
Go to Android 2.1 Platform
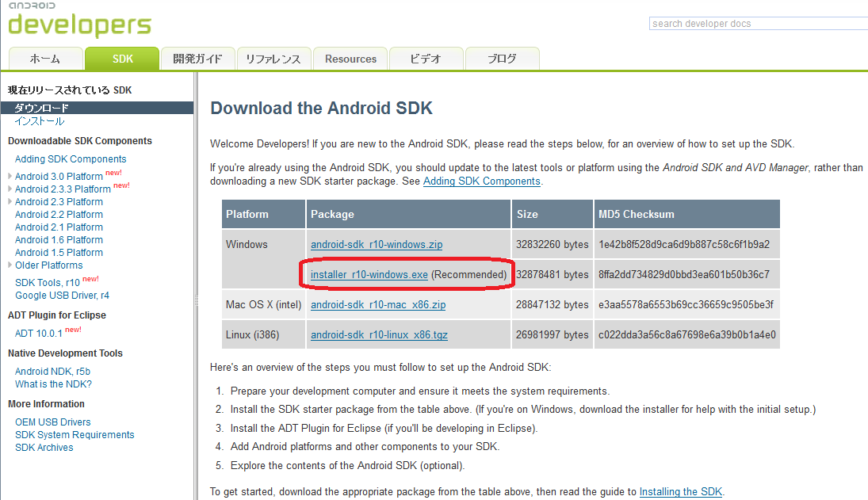click(x=59, y=227)
